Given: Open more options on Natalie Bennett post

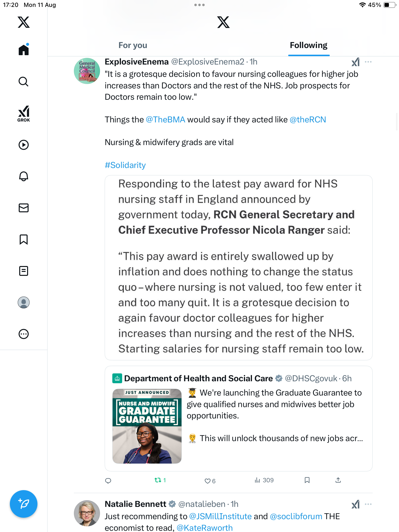Looking at the screenshot, I should pyautogui.click(x=368, y=504).
